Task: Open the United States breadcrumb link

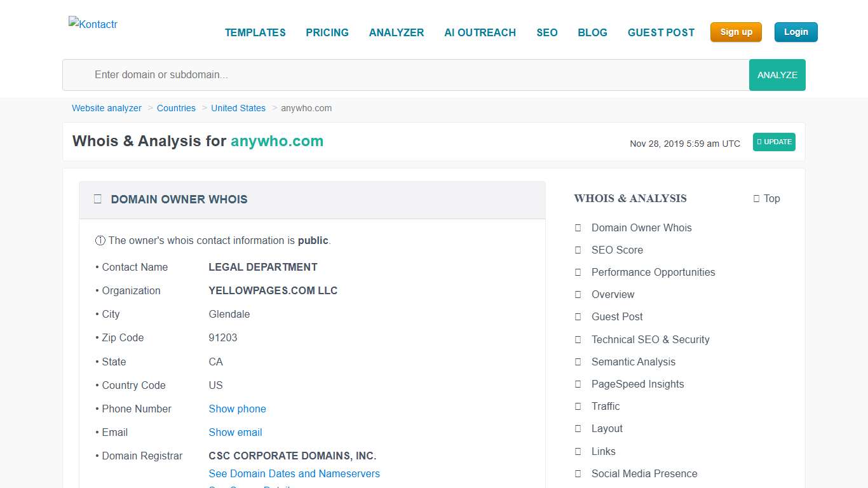Action: 238,108
